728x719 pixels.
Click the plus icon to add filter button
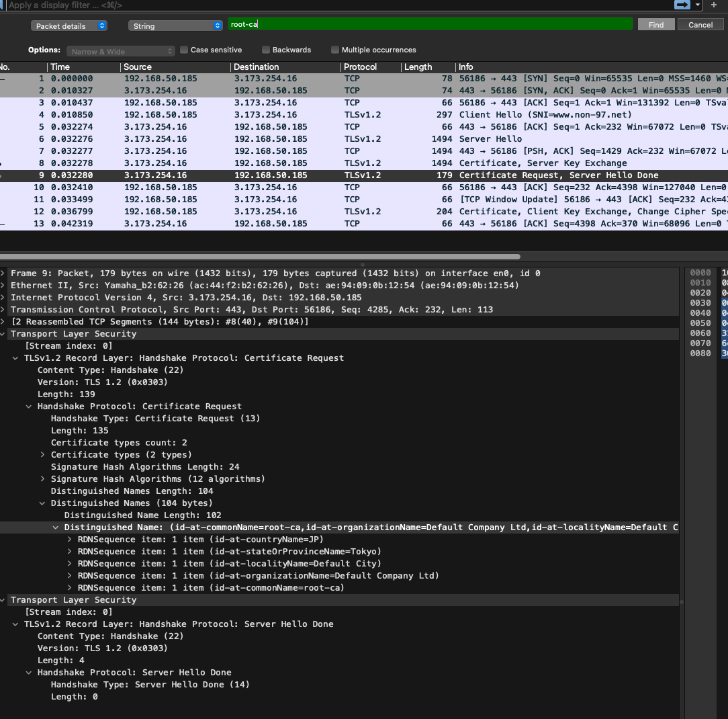713,5
